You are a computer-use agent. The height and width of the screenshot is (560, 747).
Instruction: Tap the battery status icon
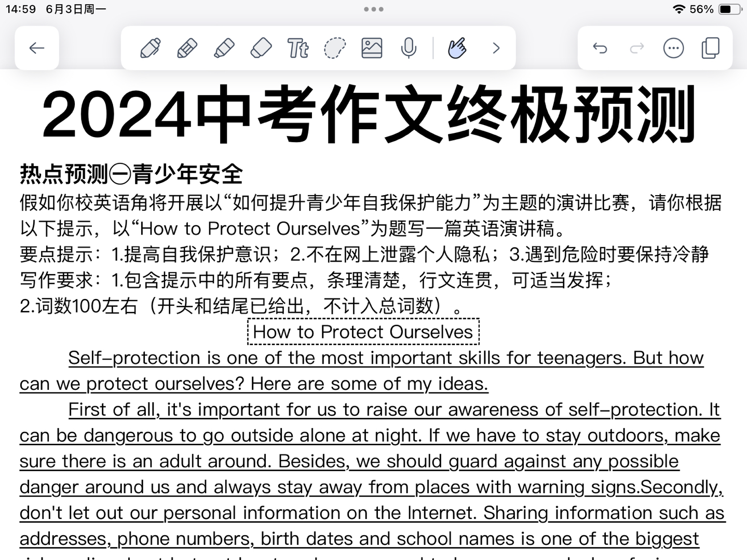(729, 9)
